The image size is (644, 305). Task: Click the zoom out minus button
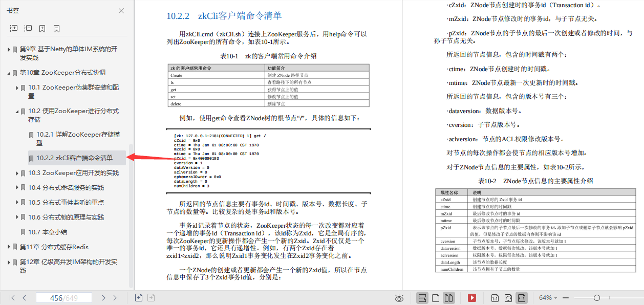565,297
